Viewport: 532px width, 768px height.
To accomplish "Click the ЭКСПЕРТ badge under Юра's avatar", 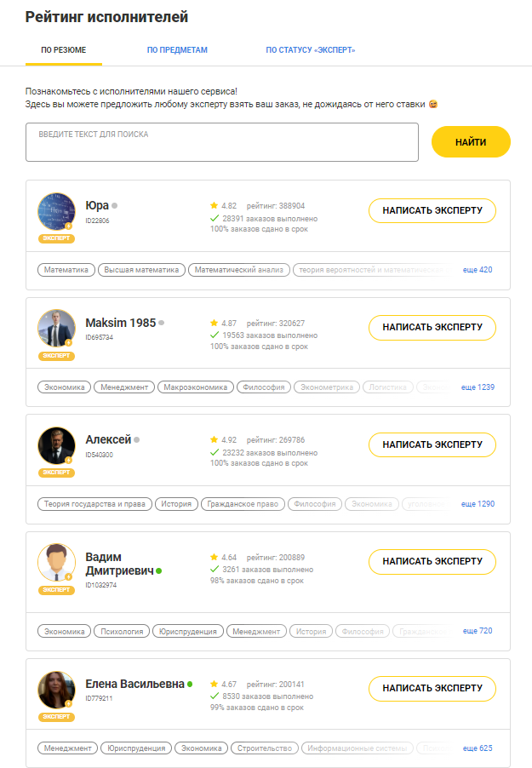I will (x=56, y=238).
